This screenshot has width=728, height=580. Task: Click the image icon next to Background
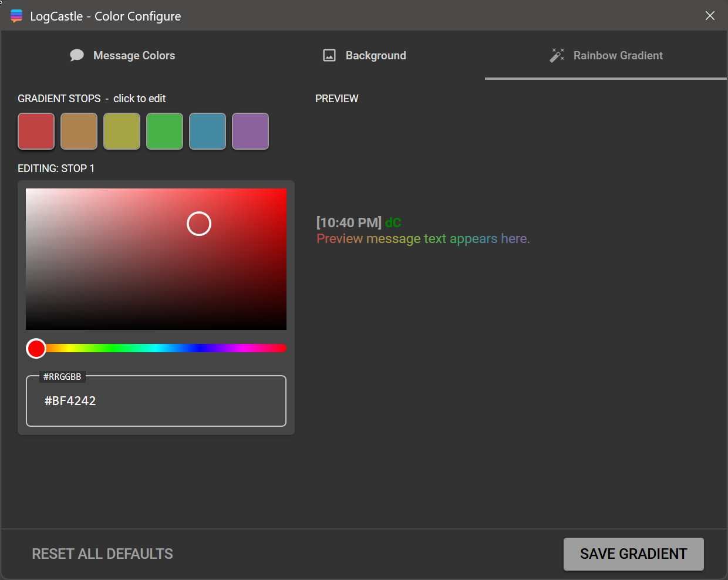tap(329, 55)
